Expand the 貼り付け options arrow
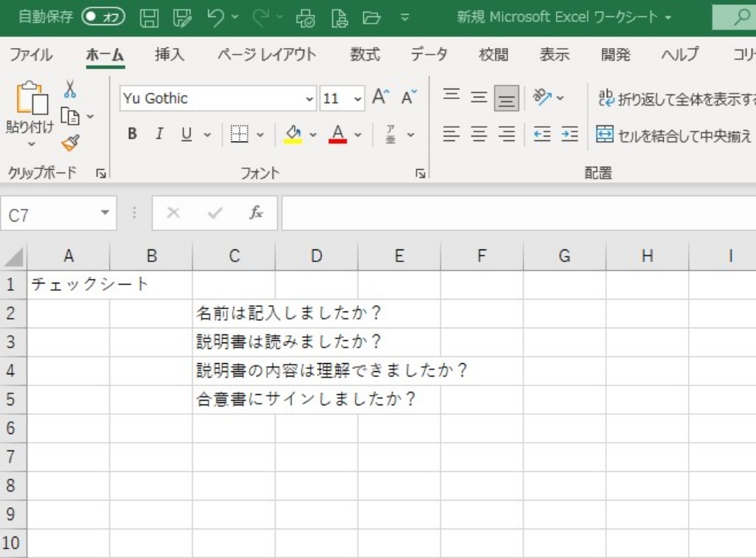Image resolution: width=756 pixels, height=558 pixels. (31, 144)
